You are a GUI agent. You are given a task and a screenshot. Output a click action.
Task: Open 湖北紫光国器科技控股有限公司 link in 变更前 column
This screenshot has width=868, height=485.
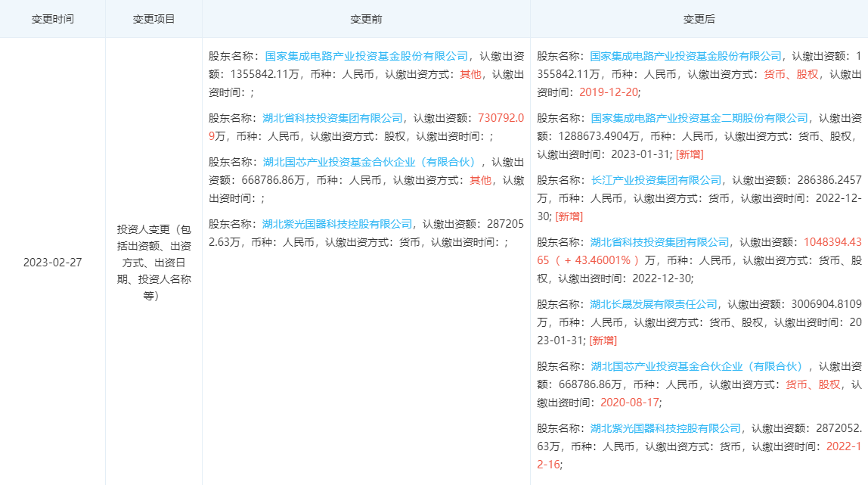click(337, 224)
